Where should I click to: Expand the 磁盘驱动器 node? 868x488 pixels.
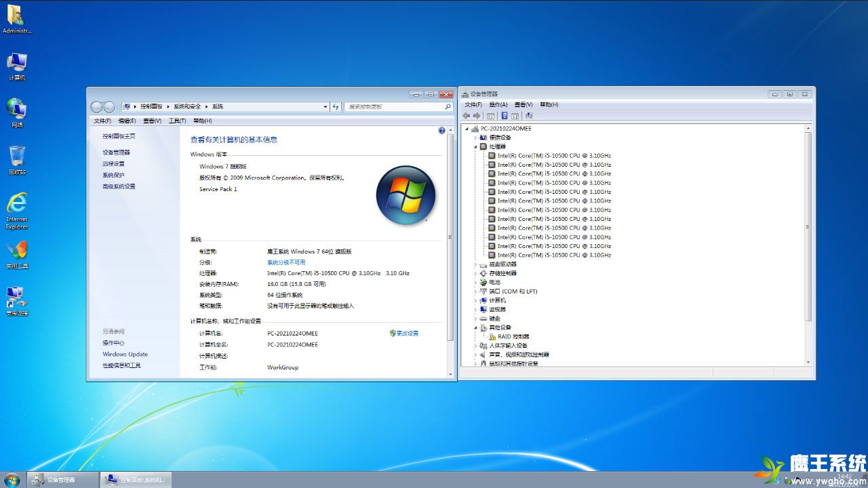[x=475, y=264]
